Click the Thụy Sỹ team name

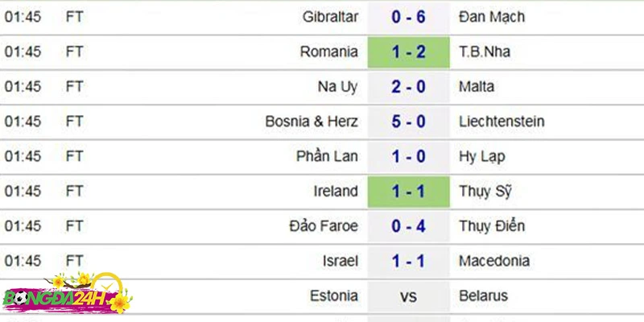[x=485, y=192]
